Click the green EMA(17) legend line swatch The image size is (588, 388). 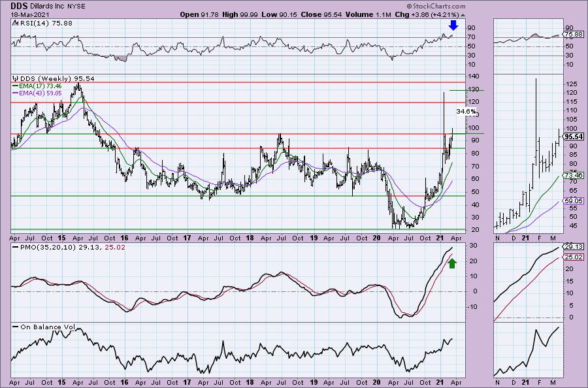(x=16, y=86)
